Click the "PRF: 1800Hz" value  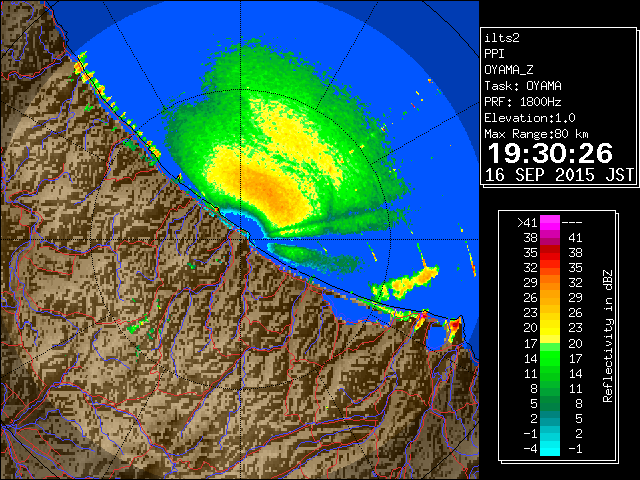point(523,102)
